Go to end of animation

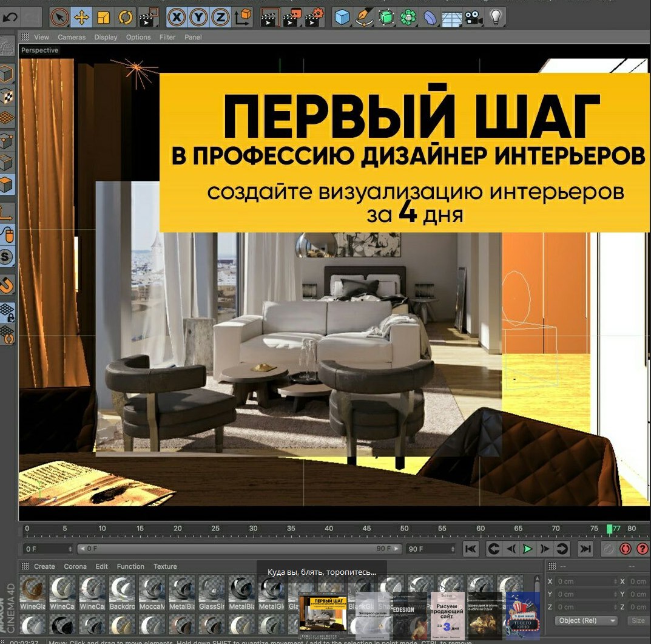click(x=585, y=549)
